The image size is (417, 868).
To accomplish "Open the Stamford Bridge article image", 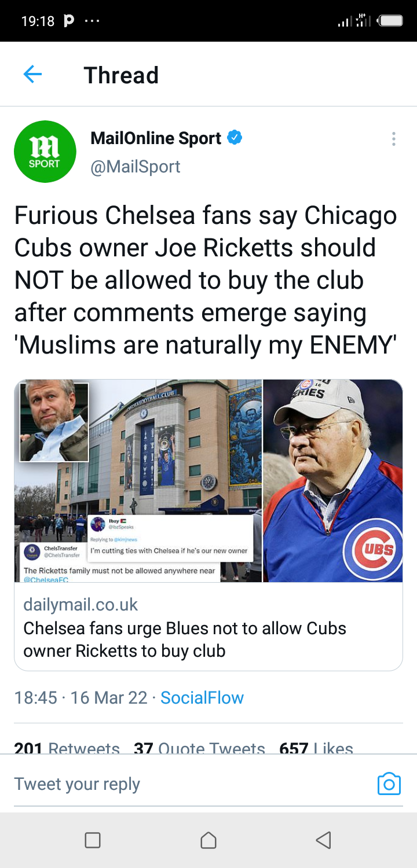I will [138, 481].
